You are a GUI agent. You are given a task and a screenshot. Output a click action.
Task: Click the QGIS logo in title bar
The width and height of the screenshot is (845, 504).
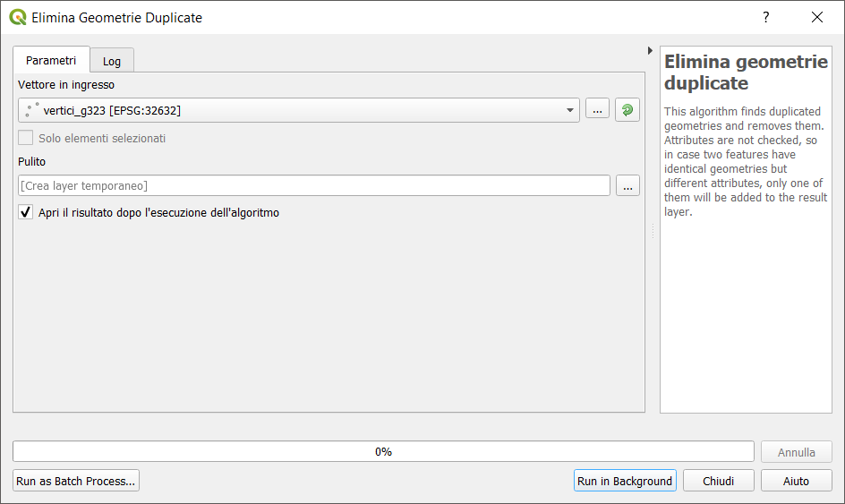click(x=18, y=17)
